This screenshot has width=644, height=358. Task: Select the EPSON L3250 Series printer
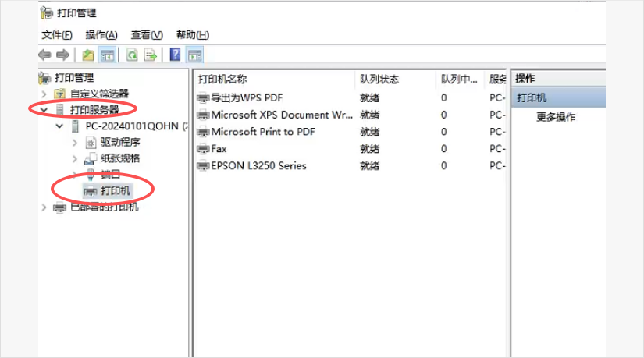[258, 165]
